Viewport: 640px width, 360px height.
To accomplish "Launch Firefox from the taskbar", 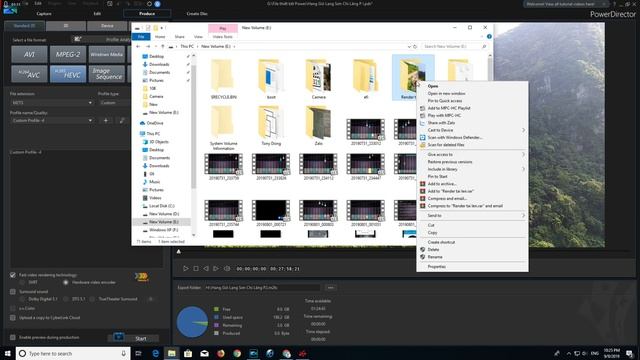I will point(221,353).
